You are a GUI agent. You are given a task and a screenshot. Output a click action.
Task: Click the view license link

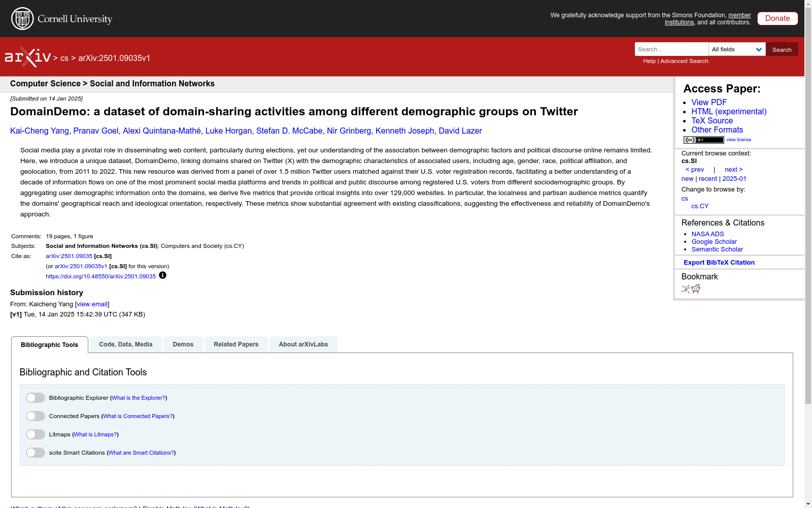(x=739, y=140)
